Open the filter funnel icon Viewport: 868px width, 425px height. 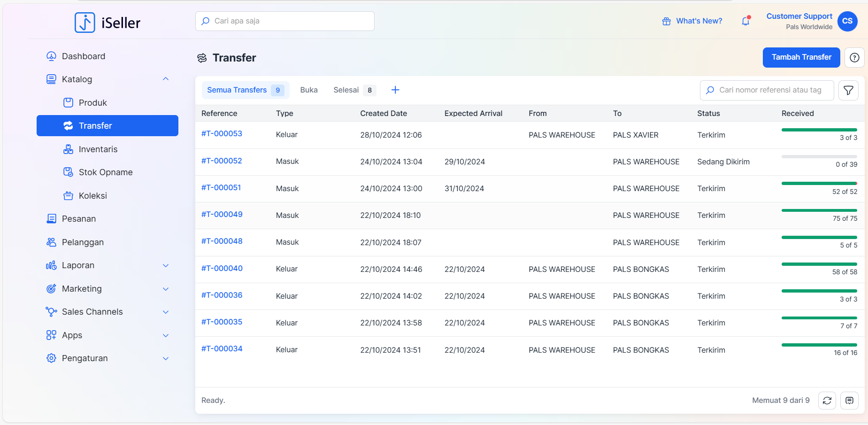(848, 90)
